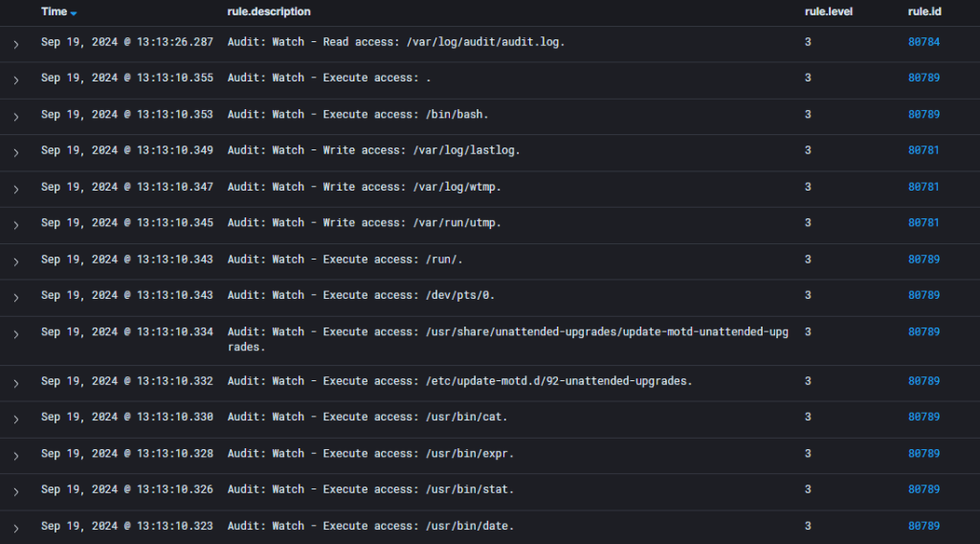Click the Time sort arrow icon
This screenshot has height=544, width=980.
point(74,12)
